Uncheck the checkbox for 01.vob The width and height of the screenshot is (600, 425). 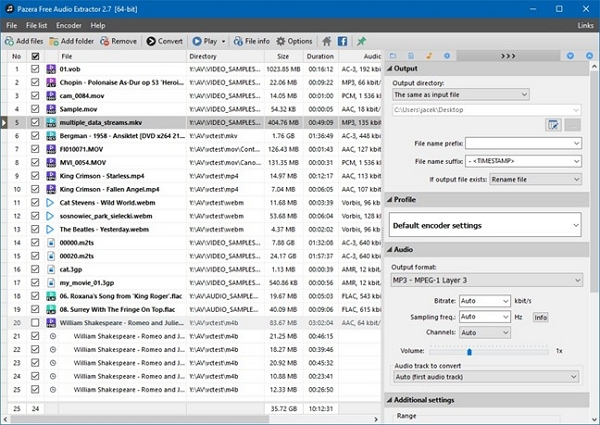(35, 69)
